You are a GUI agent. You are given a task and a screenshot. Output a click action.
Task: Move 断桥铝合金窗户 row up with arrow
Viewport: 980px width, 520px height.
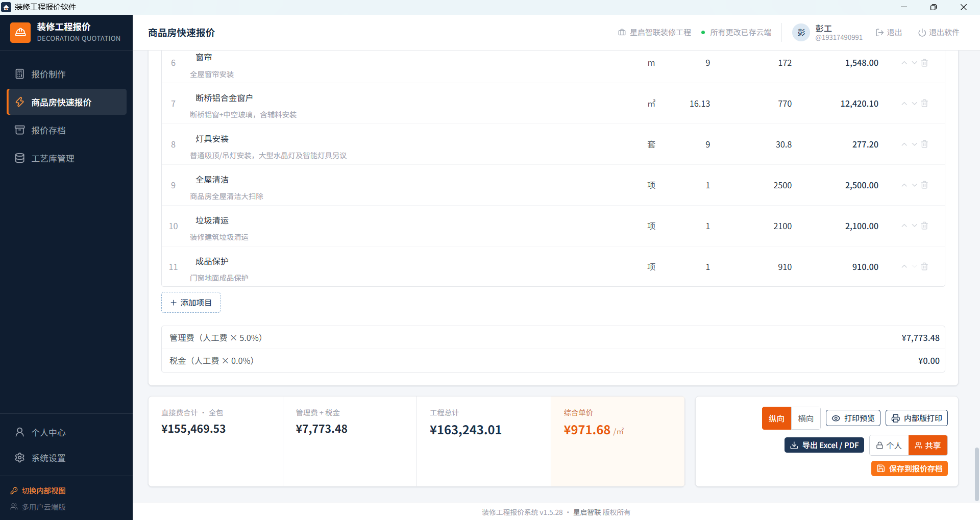(904, 104)
